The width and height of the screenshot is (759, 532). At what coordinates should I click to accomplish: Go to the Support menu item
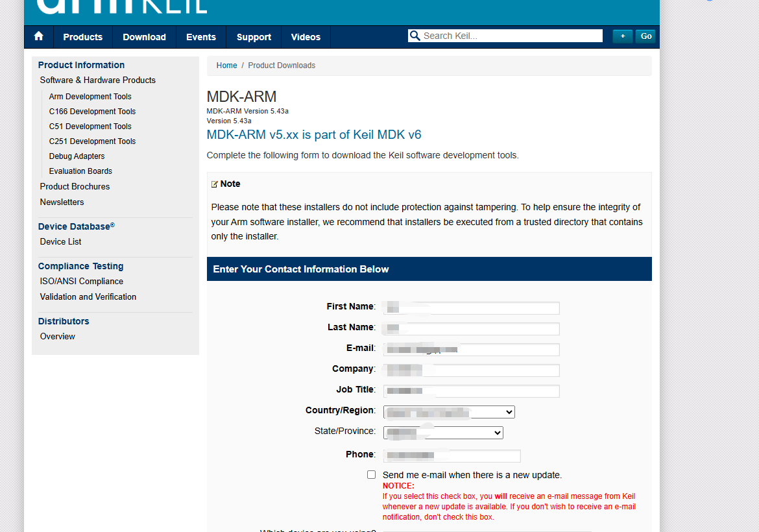coord(254,37)
